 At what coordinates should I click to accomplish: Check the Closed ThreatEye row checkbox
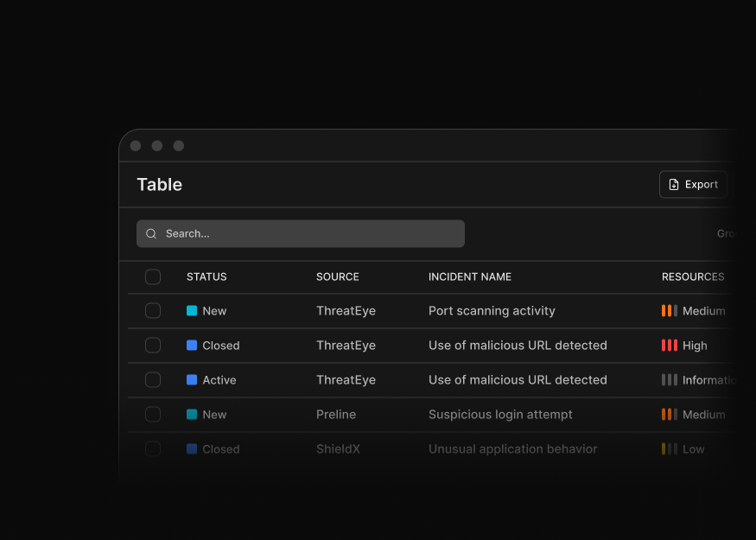coord(153,346)
